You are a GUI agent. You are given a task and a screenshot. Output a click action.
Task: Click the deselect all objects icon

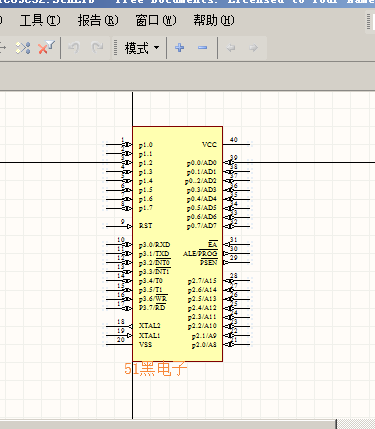pos(23,48)
